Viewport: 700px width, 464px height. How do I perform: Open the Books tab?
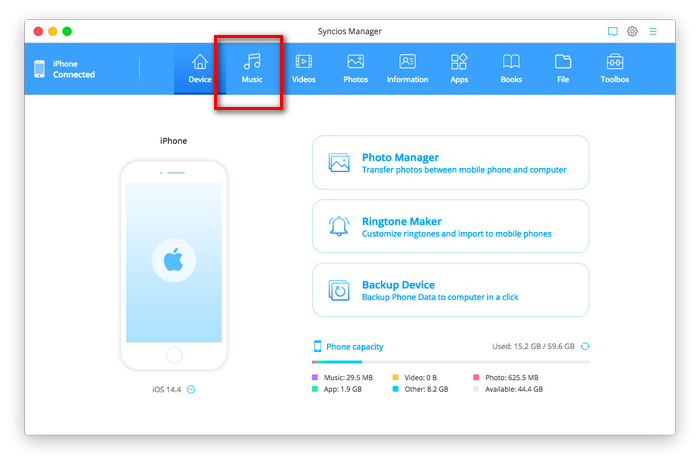point(511,69)
